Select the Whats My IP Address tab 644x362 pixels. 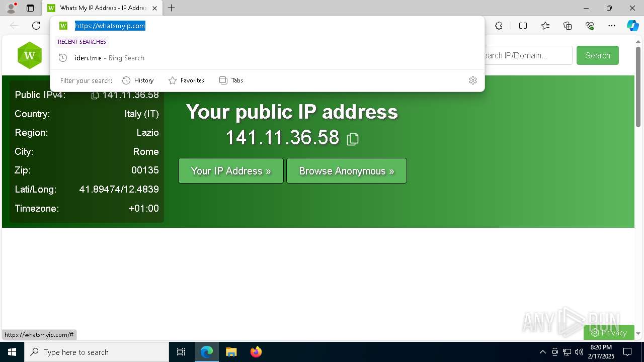point(103,8)
